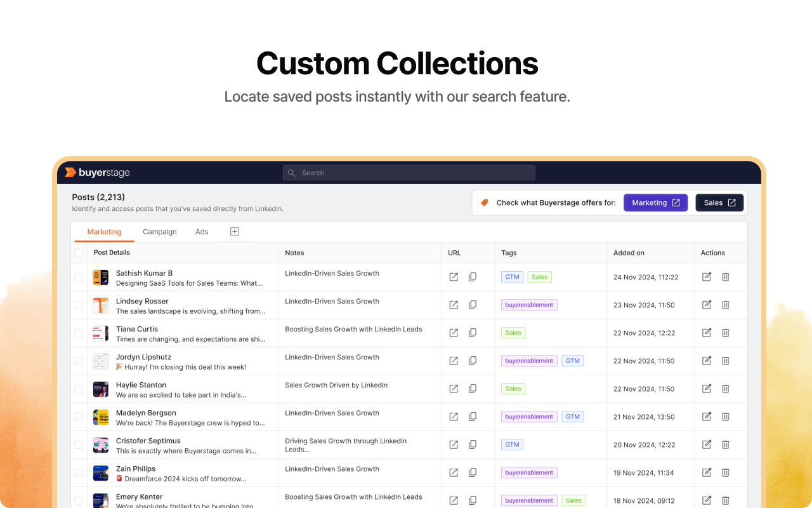Click the URL column header
The width and height of the screenshot is (812, 508).
(x=454, y=253)
